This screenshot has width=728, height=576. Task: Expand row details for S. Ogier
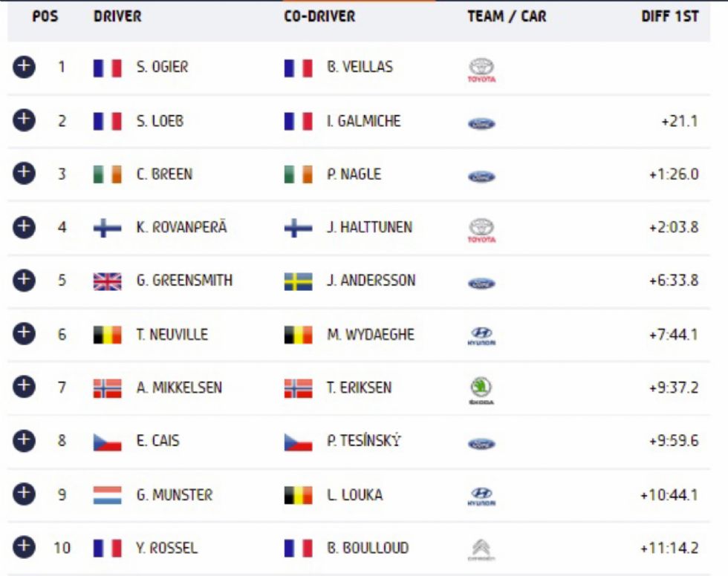pos(24,67)
